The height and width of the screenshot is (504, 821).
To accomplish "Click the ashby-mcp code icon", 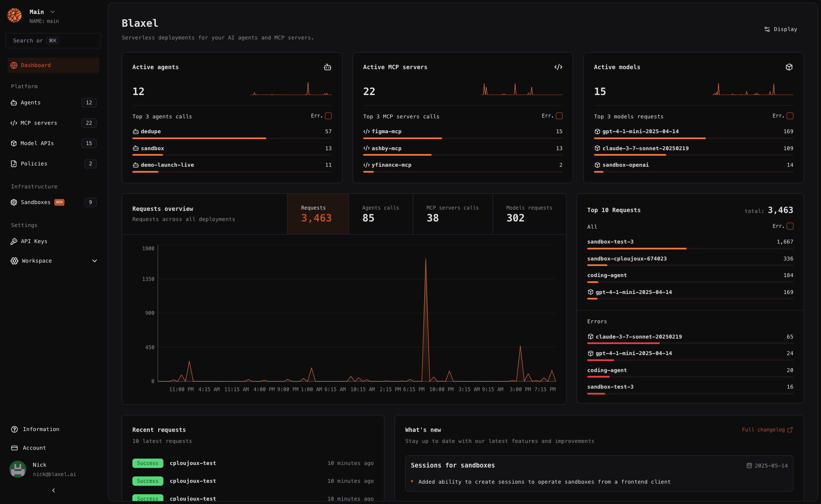I will (x=367, y=148).
